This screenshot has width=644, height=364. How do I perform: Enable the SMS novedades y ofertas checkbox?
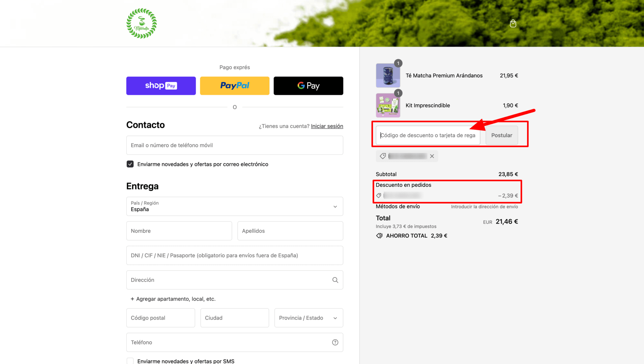pyautogui.click(x=130, y=361)
